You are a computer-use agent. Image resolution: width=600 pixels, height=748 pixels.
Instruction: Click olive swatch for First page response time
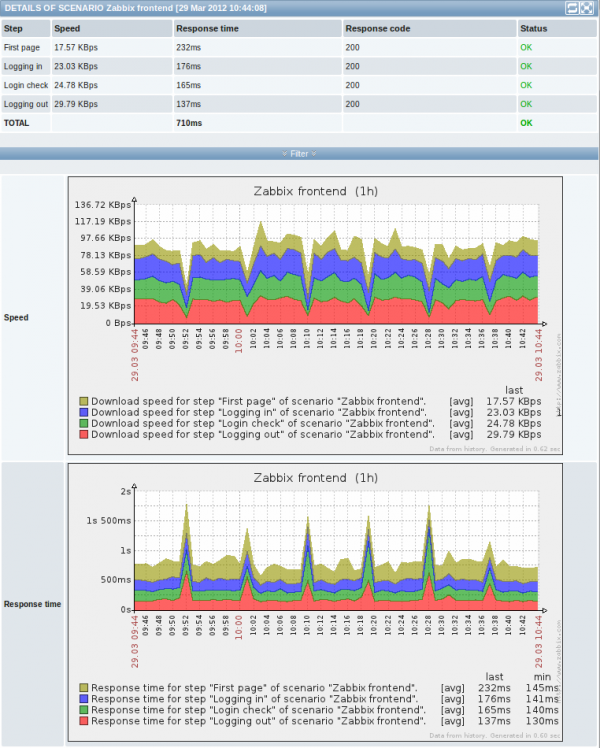click(84, 688)
